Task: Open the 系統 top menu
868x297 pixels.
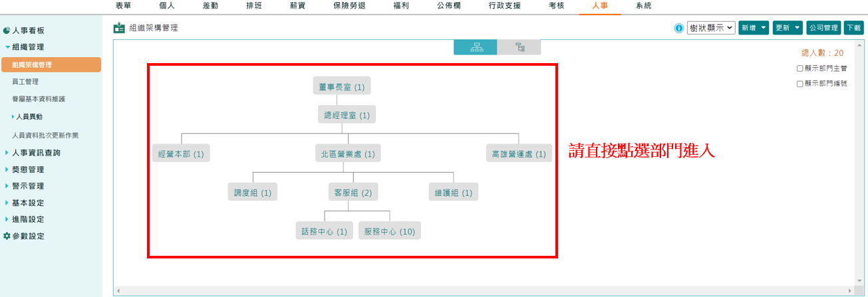Action: 643,5
